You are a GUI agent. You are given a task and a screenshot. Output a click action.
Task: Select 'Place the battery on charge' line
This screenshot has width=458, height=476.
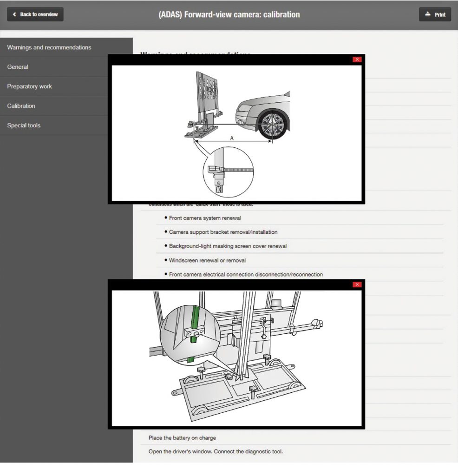point(182,438)
